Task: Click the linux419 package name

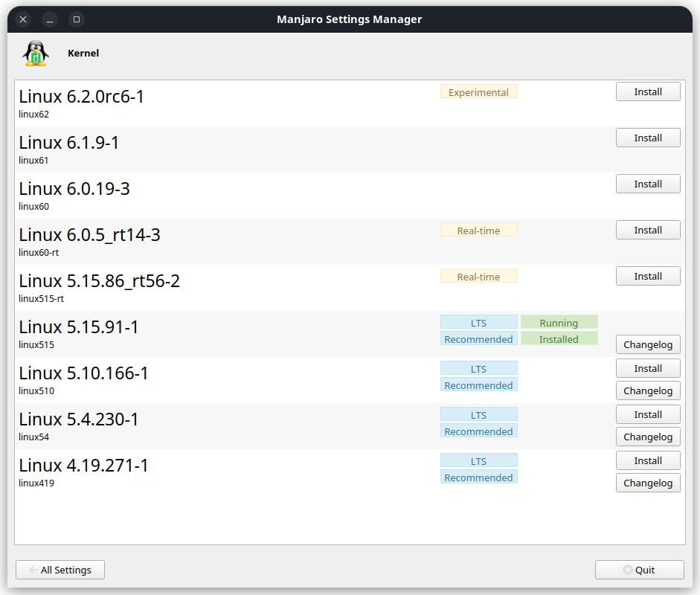Action: (x=36, y=483)
